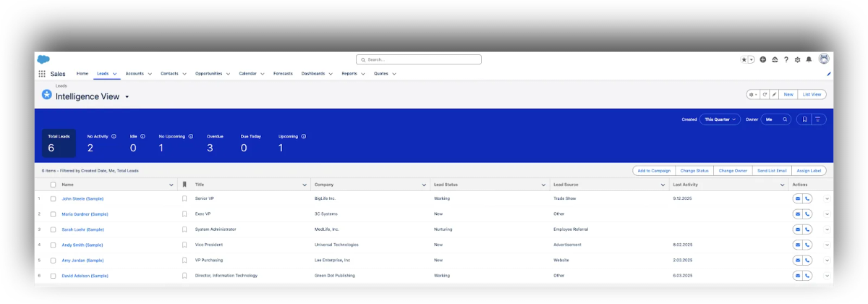Switch to List View button
The image size is (868, 304).
pos(812,94)
